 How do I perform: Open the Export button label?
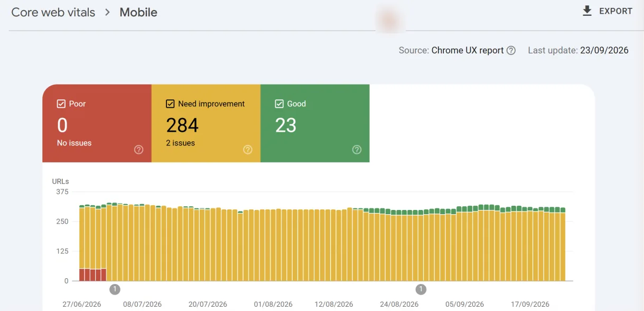615,11
